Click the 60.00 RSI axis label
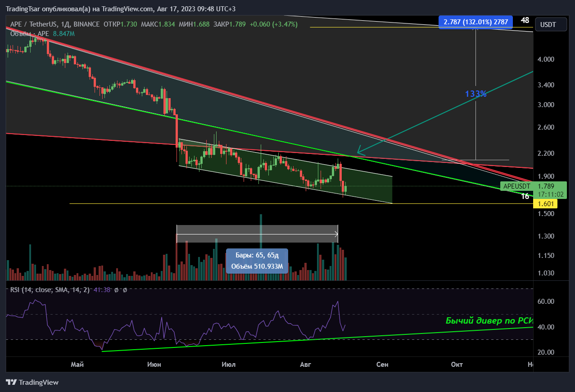 click(546, 302)
